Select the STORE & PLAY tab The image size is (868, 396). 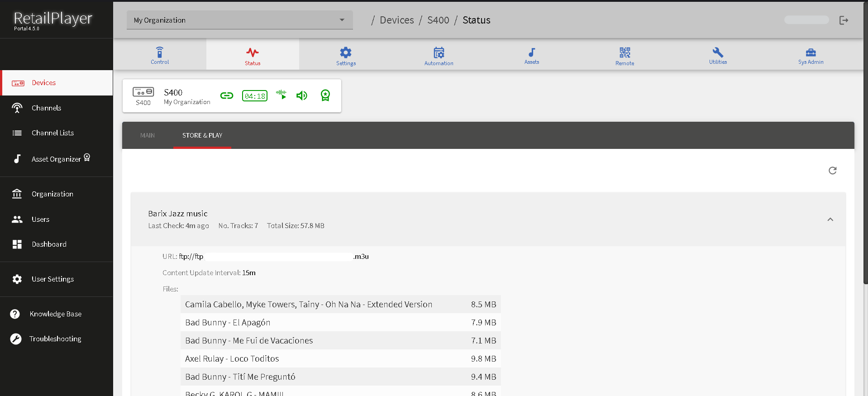click(x=202, y=135)
